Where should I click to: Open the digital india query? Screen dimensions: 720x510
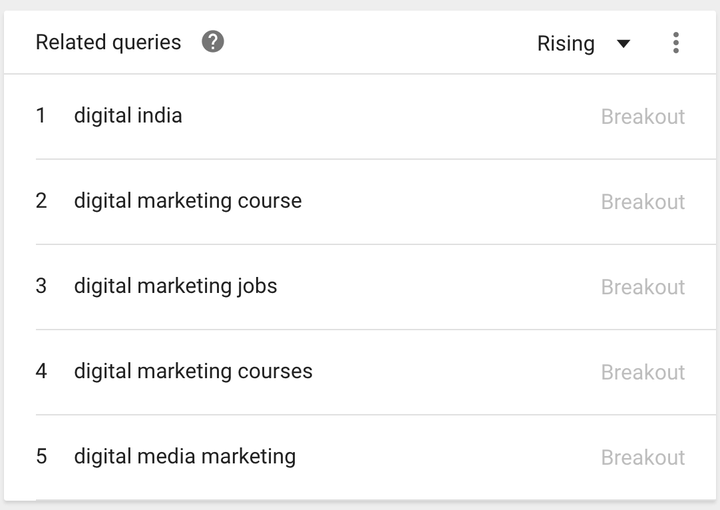[128, 115]
